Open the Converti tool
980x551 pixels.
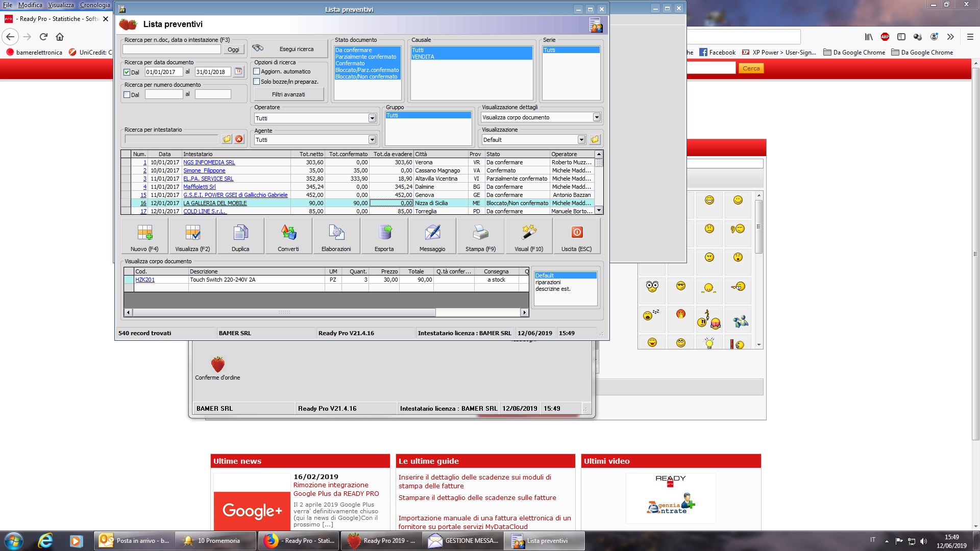coord(288,233)
